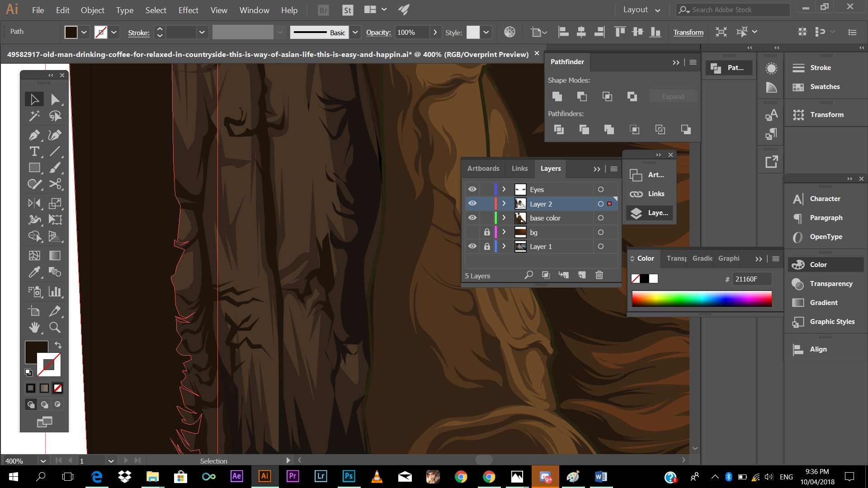Delete selection with Layers trash icon
This screenshot has width=868, height=488.
[599, 275]
